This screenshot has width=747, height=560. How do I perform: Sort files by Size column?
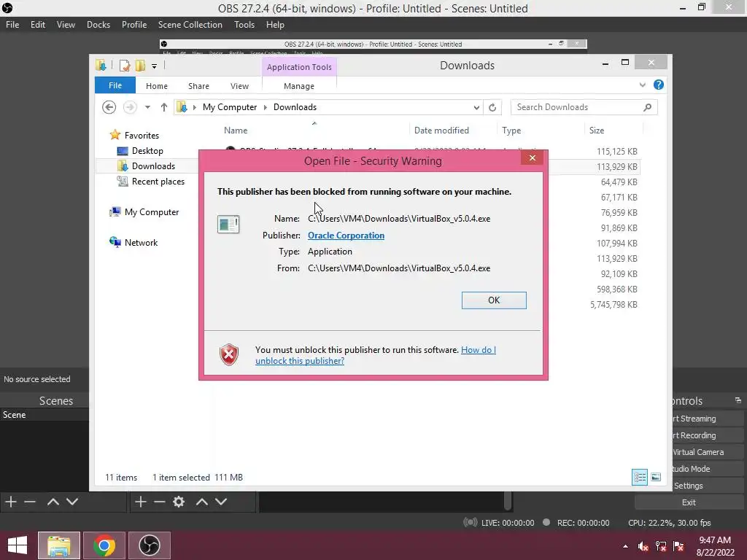614,130
